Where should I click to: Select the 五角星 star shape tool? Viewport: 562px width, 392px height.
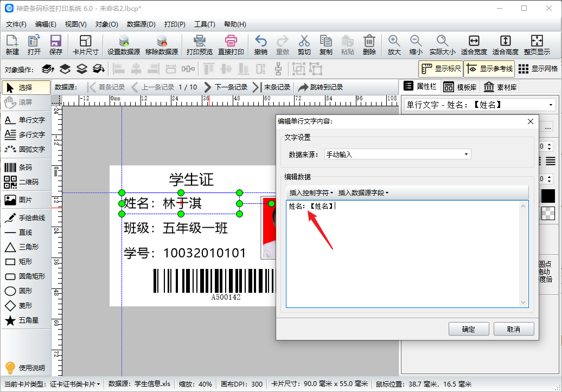pos(24,320)
